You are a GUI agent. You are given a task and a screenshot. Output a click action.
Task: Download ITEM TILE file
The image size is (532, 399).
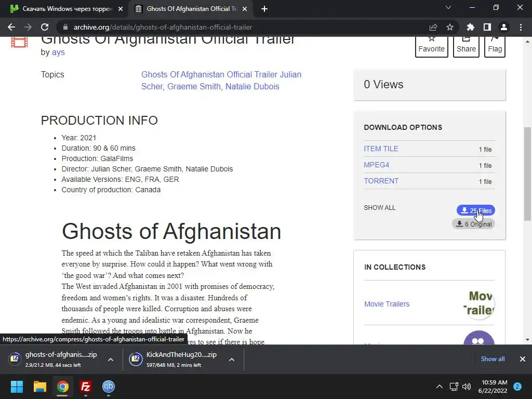coord(381,149)
